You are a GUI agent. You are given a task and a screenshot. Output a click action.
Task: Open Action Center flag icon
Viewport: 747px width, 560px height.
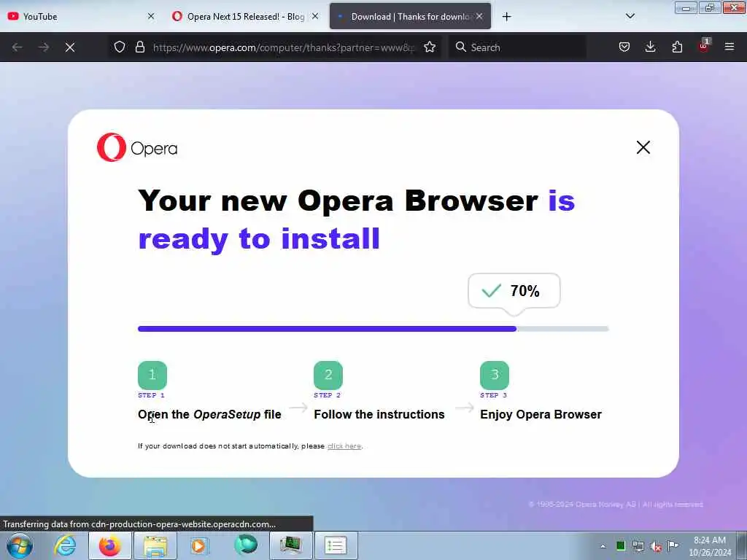coord(673,545)
